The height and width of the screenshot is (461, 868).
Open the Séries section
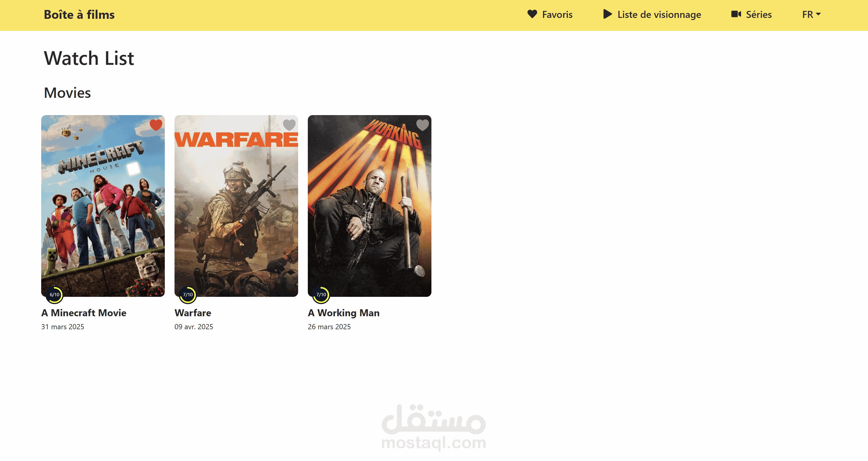click(x=759, y=15)
